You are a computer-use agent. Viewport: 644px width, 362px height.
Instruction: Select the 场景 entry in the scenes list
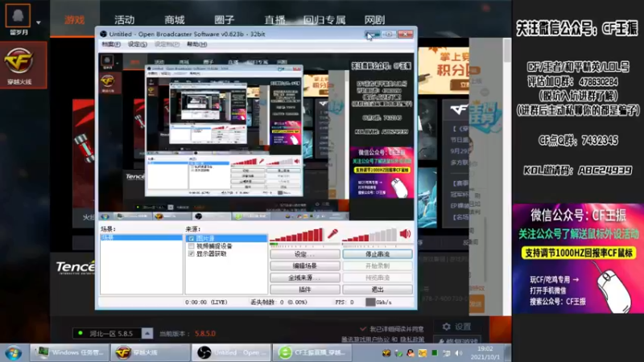pyautogui.click(x=142, y=237)
